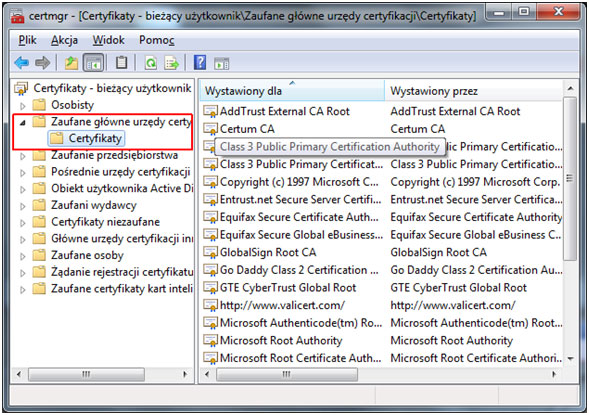589x415 pixels.
Task: Toggle the show/hide console tree icon
Action: click(x=93, y=63)
